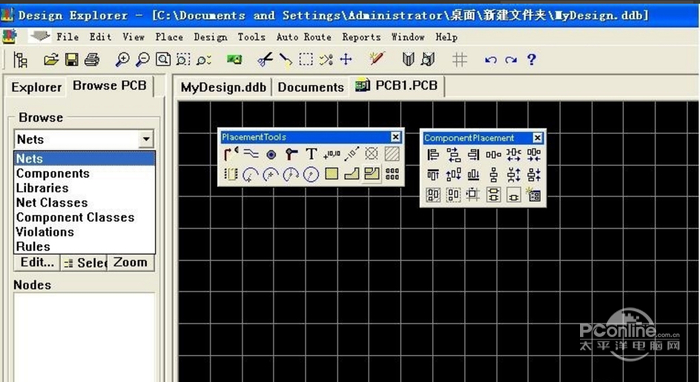The image size is (700, 382).
Task: Select the full circle arc tool
Action: (x=311, y=174)
